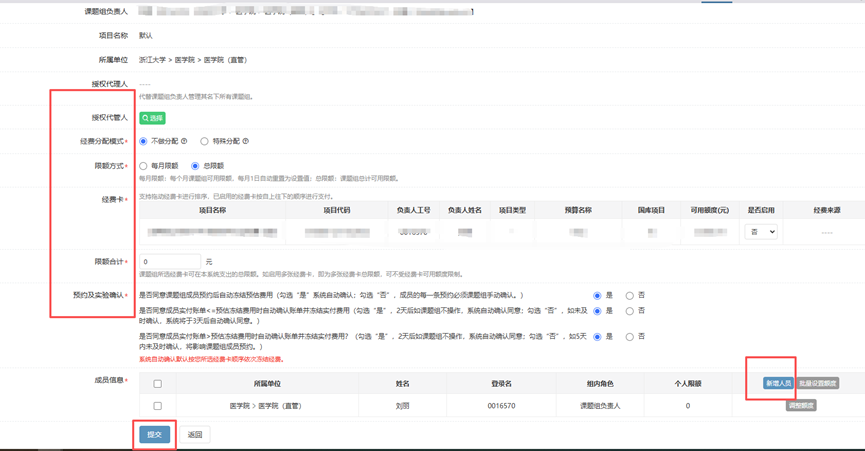Select the 特殊分配 radio option
865x451 pixels.
[204, 141]
